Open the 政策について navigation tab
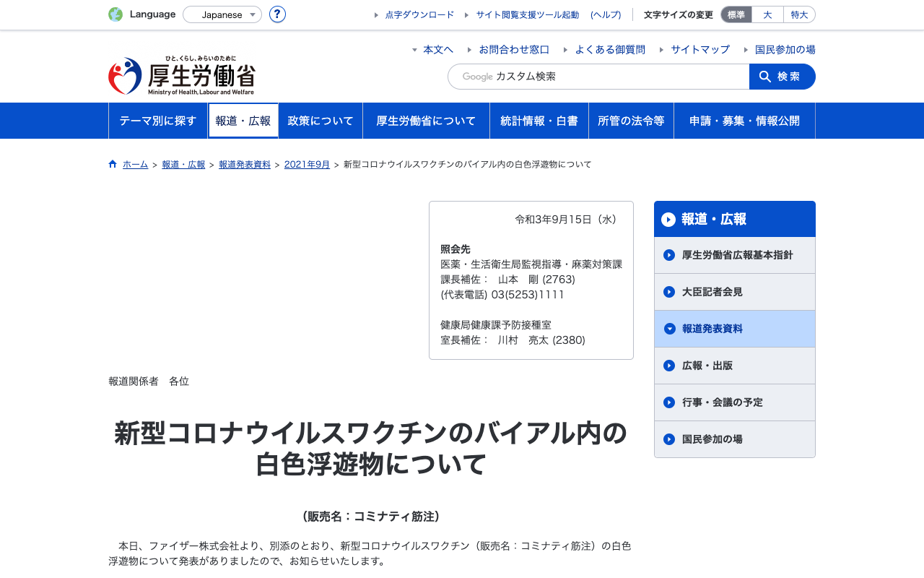The height and width of the screenshot is (578, 924). [321, 121]
